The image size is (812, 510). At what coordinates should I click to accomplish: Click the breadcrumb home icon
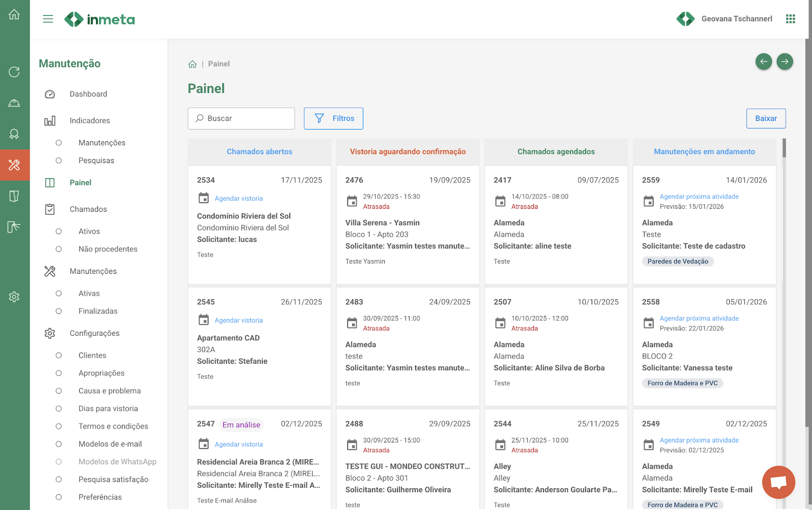pyautogui.click(x=192, y=64)
